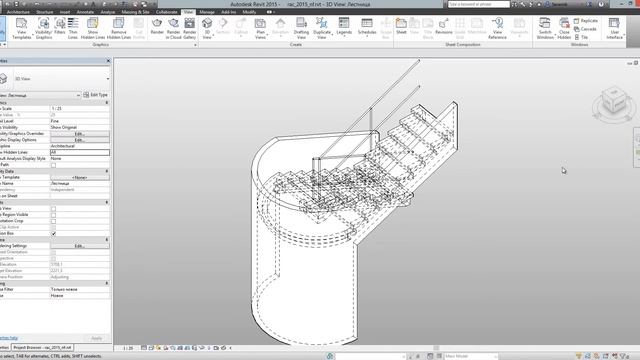Click Replicate window
This screenshot has height=360, width=640.
(x=586, y=21)
